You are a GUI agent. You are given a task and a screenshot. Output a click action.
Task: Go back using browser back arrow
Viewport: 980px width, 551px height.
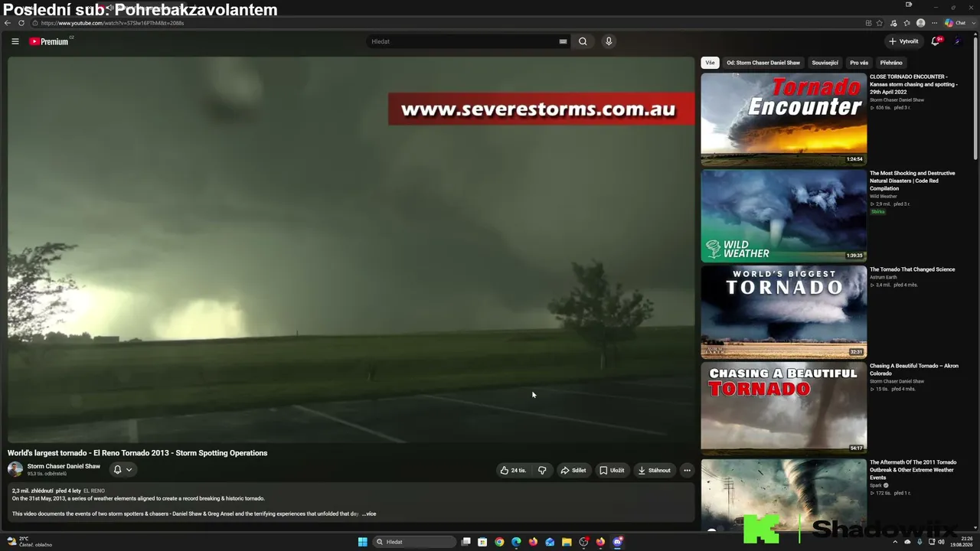click(x=8, y=23)
